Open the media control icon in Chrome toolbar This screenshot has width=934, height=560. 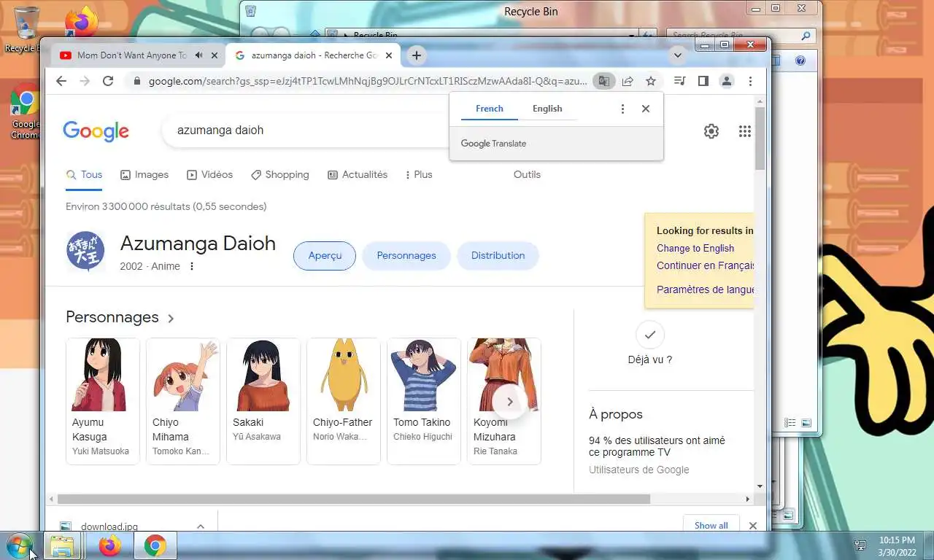pyautogui.click(x=679, y=81)
